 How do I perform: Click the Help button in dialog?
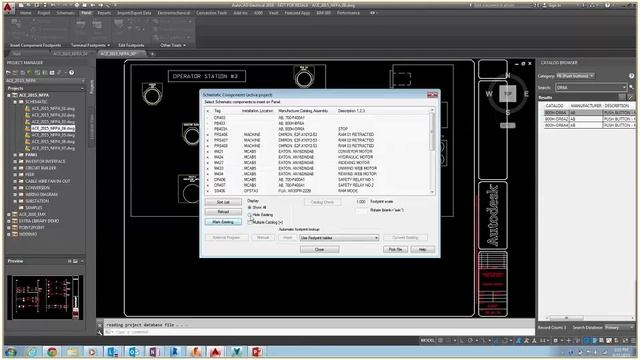pos(423,249)
